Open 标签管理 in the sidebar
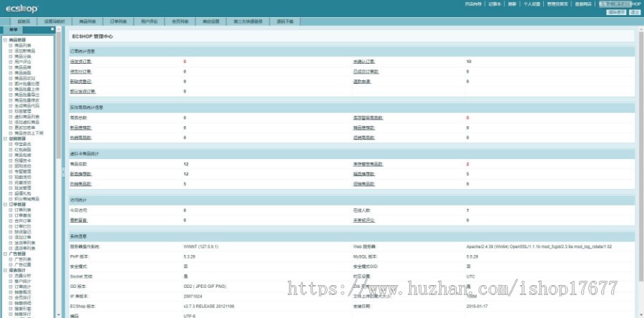The height and width of the screenshot is (318, 644). tap(22, 111)
